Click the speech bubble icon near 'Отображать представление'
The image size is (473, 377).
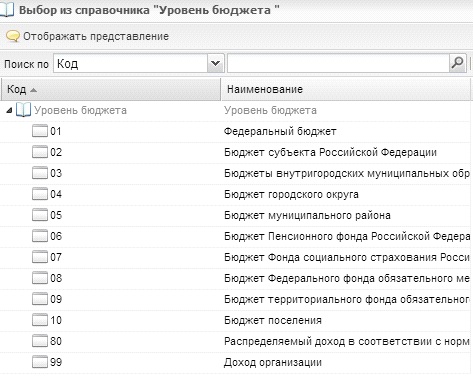(13, 36)
